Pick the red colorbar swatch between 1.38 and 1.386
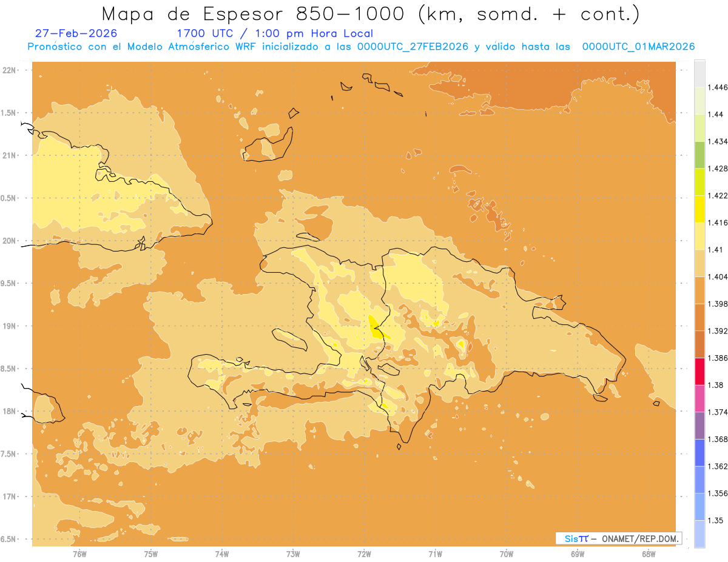Viewport: 728px width, 562px height. [x=699, y=371]
